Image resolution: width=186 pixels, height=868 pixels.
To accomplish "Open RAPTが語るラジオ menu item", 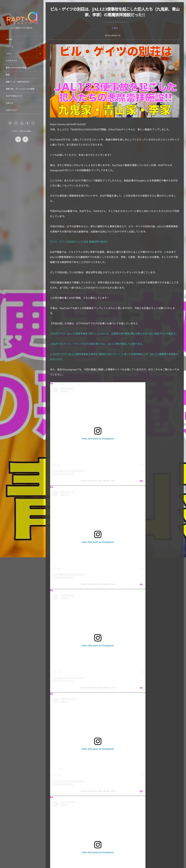I will click(x=22, y=96).
